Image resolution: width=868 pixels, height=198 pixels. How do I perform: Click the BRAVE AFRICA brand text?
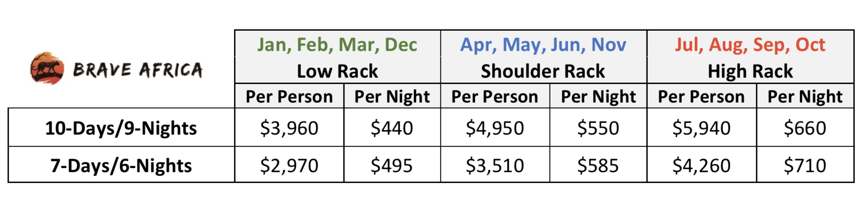pos(138,70)
